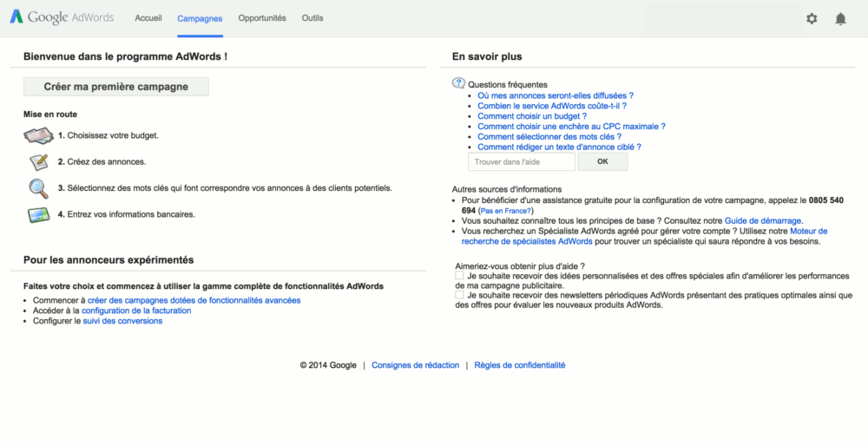The width and height of the screenshot is (868, 445).
Task: Open the Opportunités tab
Action: click(x=262, y=18)
